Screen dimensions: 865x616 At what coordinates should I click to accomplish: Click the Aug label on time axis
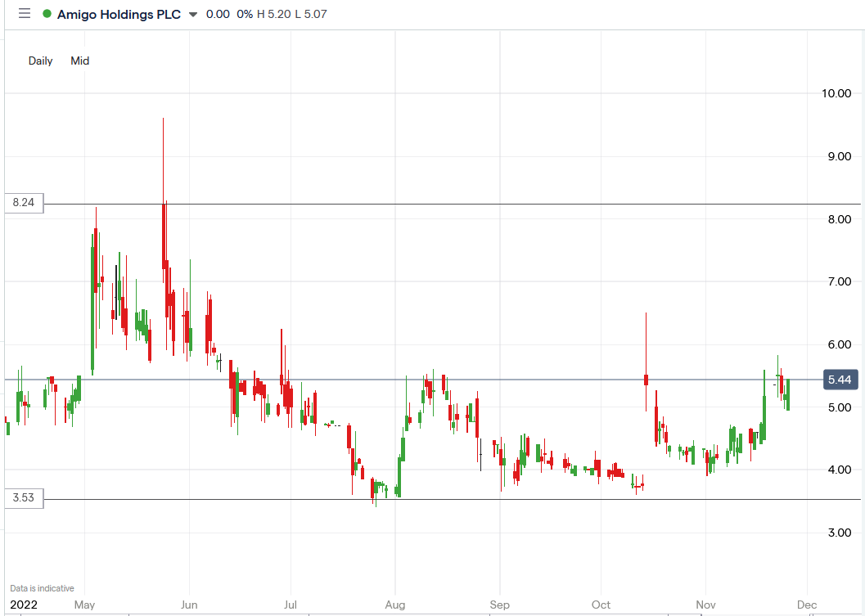click(x=395, y=605)
